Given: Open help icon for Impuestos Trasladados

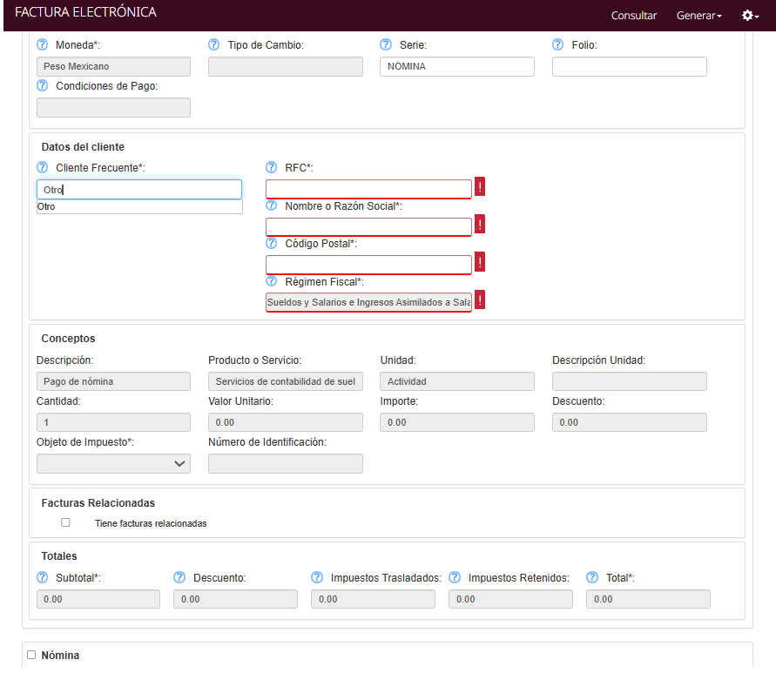Looking at the screenshot, I should point(317,578).
